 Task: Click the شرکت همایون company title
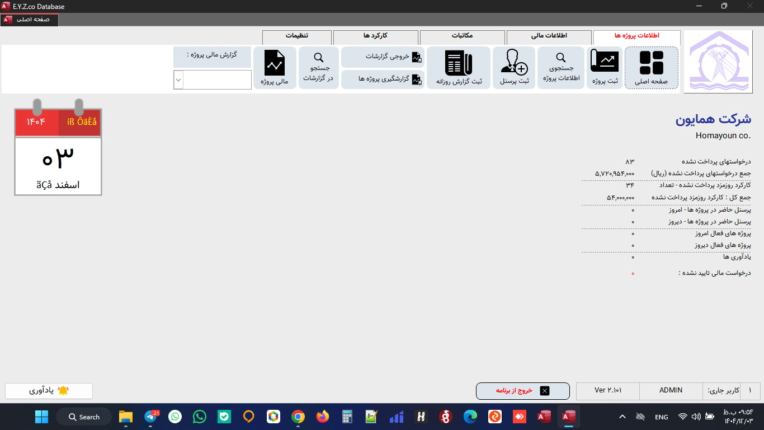tap(713, 119)
